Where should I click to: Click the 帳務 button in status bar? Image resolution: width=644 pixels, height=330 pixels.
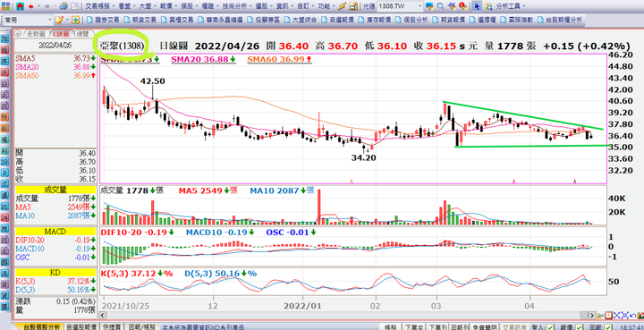coord(391,326)
